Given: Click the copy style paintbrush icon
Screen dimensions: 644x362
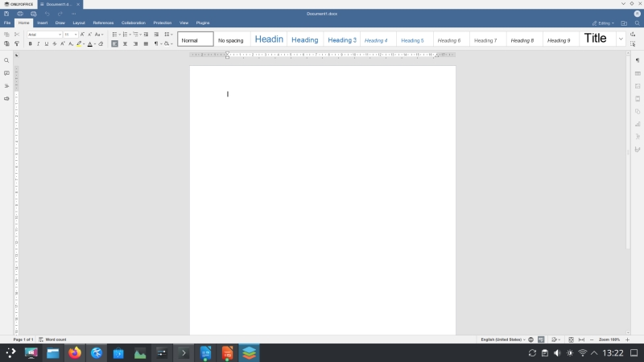Looking at the screenshot, I should (x=16, y=43).
